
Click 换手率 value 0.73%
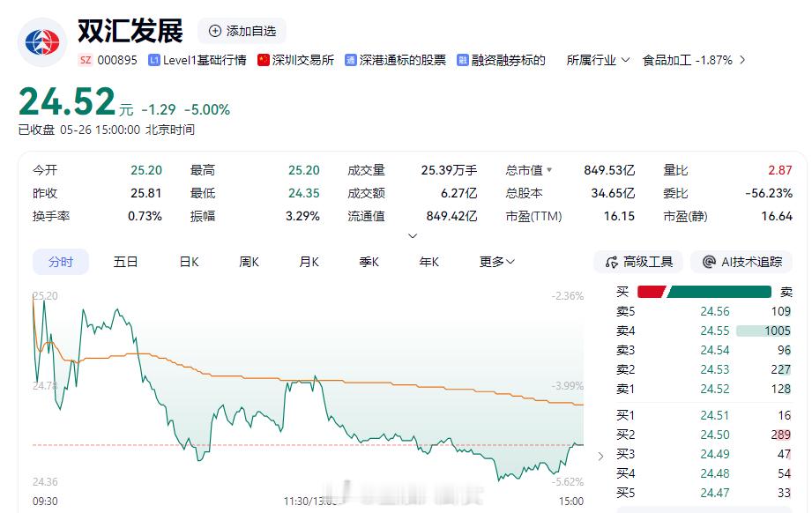[145, 216]
